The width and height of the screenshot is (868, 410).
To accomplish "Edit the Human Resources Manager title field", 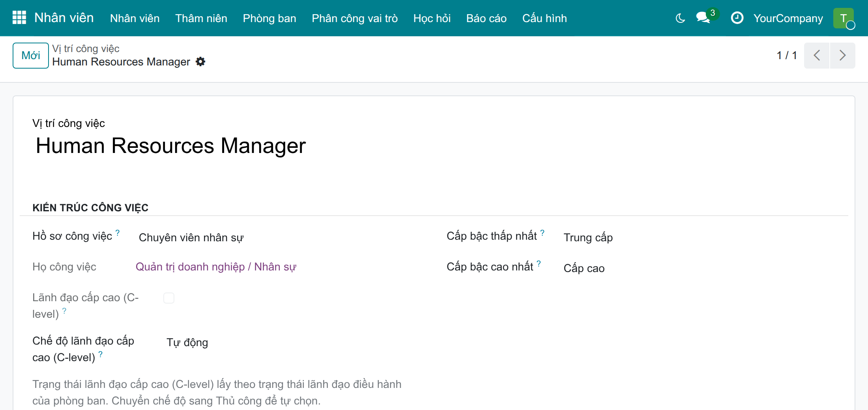I will click(171, 146).
